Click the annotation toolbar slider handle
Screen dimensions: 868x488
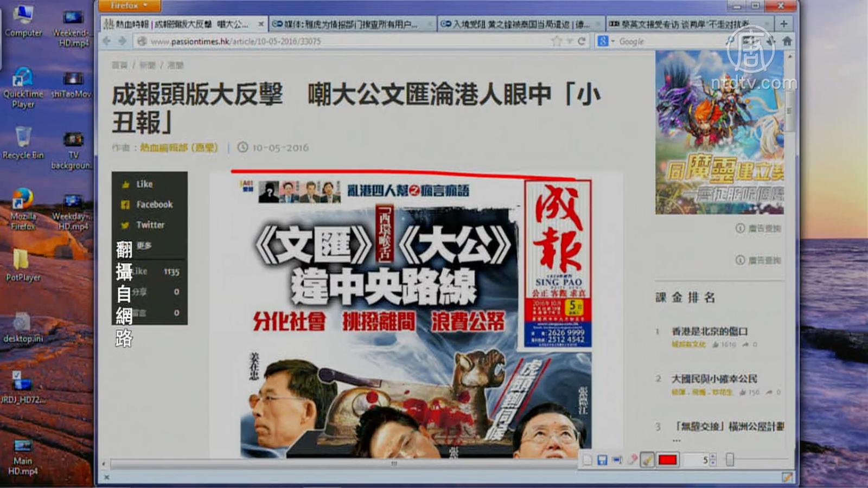pos(730,460)
